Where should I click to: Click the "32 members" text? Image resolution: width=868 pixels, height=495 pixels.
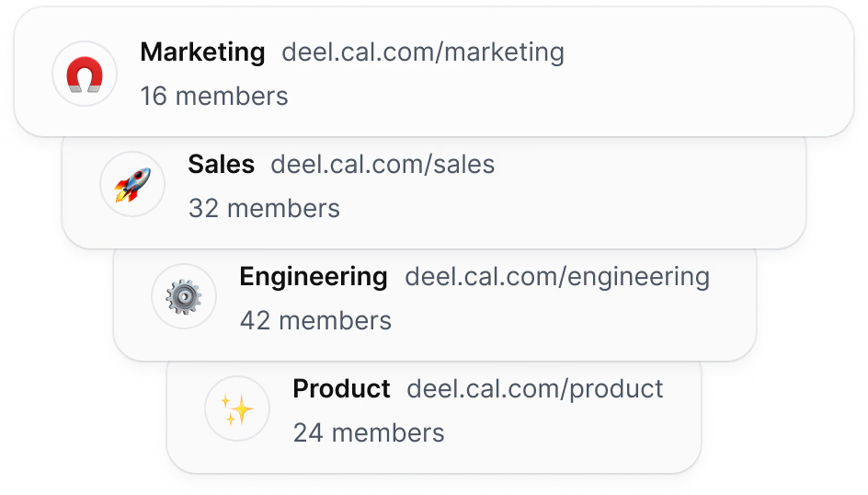[x=264, y=209]
